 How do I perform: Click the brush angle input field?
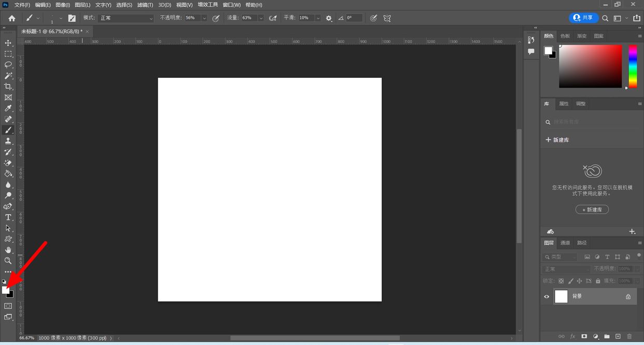coord(354,18)
